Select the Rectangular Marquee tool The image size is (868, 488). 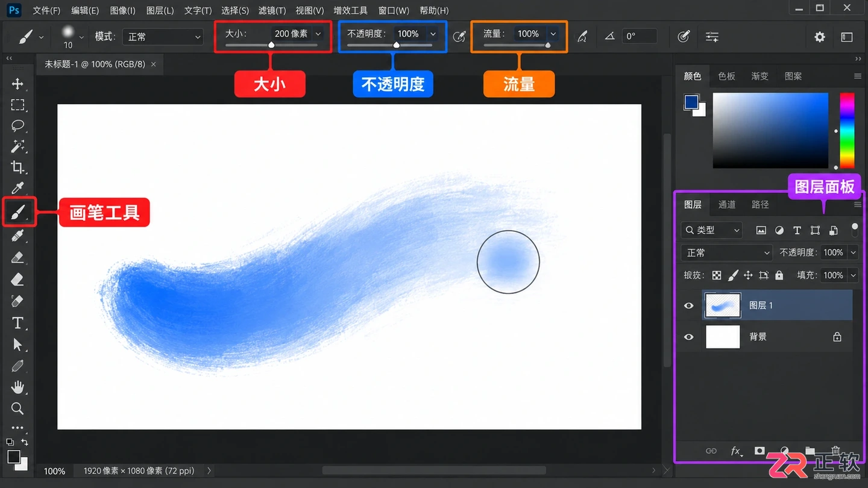click(17, 105)
